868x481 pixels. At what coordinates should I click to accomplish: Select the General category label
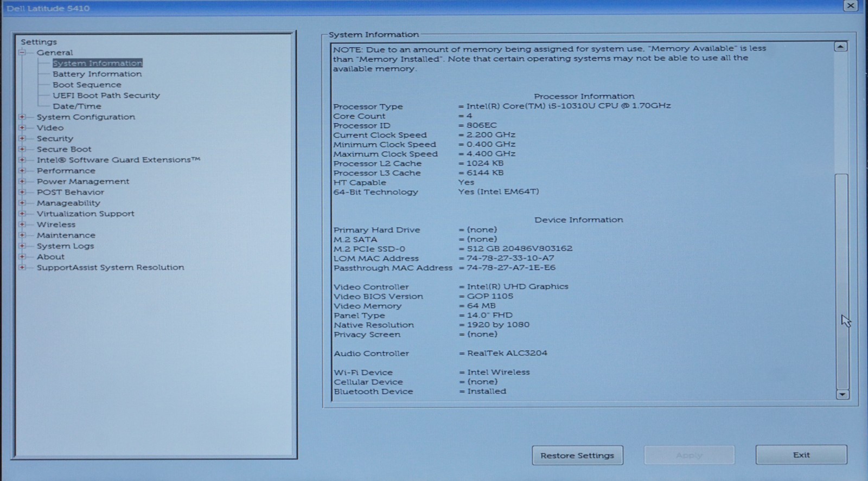point(55,53)
